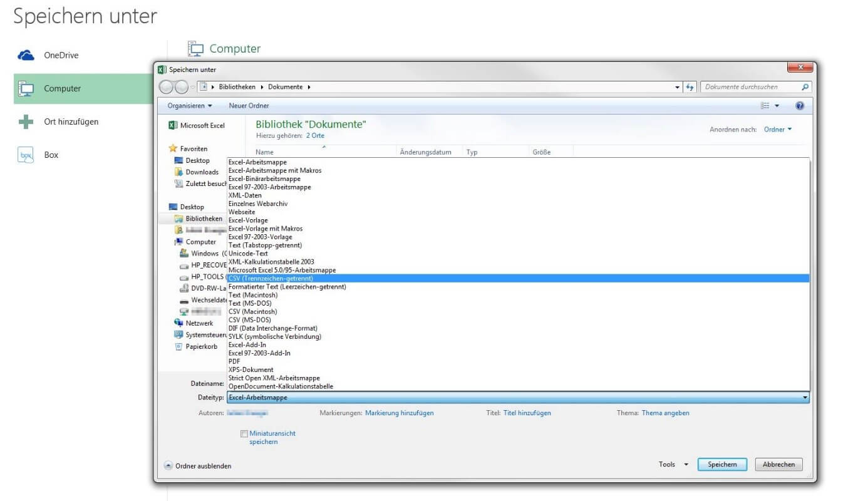
Task: Choose PDF from the file type list
Action: 518,361
